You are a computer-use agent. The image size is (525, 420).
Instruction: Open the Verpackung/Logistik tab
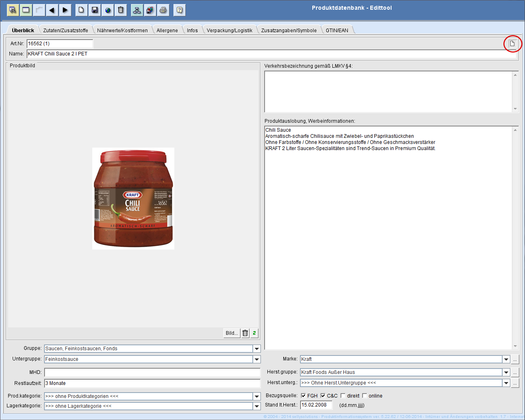pos(229,30)
